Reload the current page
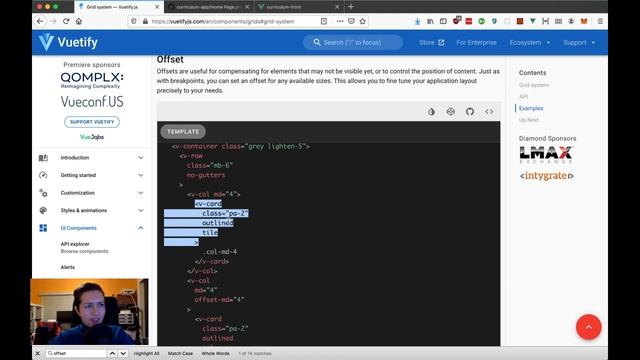 [66, 21]
